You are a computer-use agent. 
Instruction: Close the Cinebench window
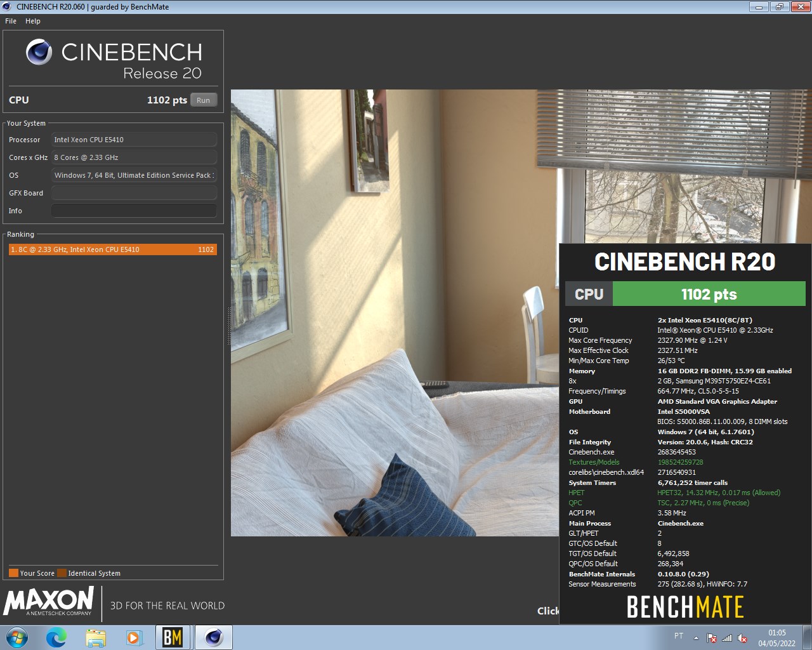[799, 7]
